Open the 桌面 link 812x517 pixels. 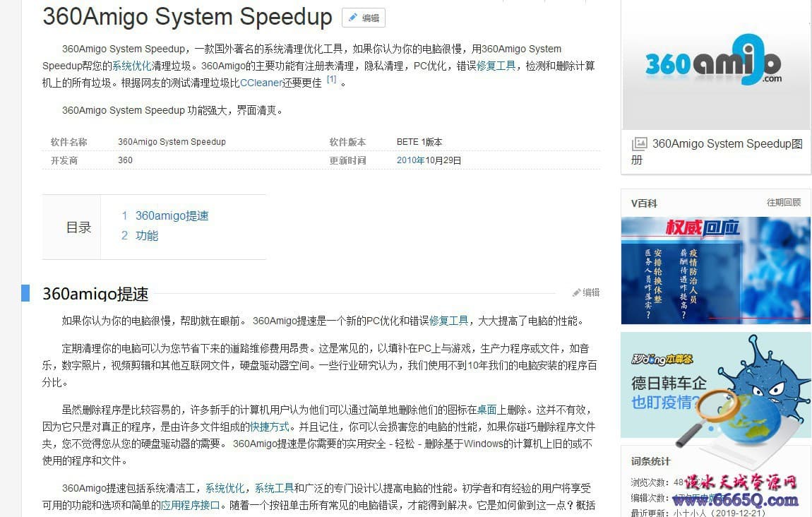click(486, 410)
